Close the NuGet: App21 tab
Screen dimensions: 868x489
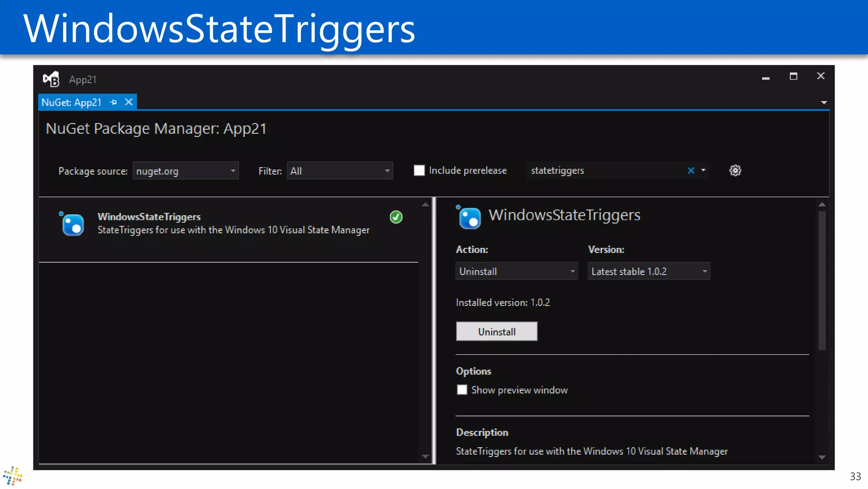coord(129,102)
